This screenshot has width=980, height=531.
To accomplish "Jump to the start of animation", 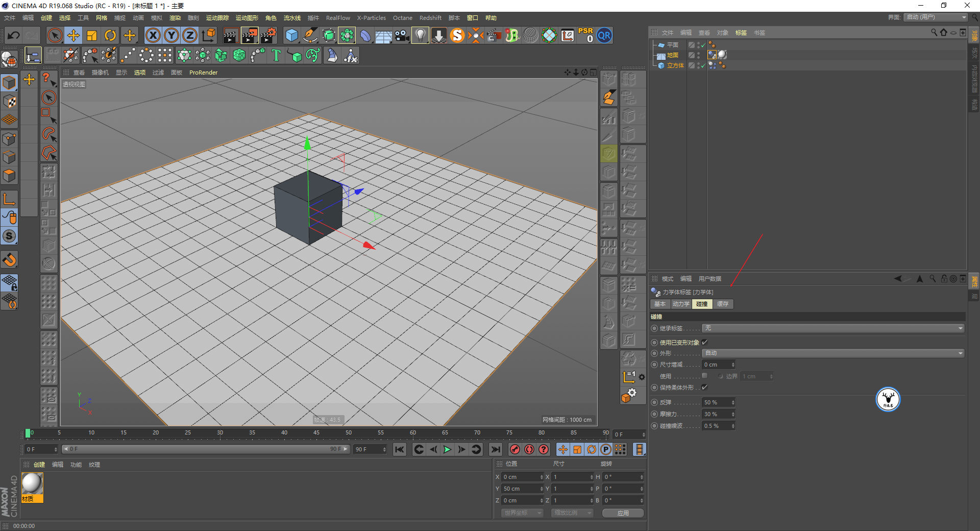I will click(x=400, y=449).
